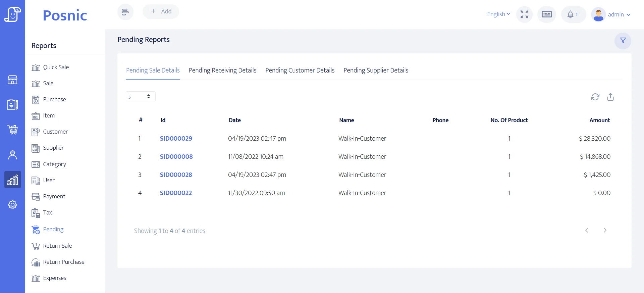Click the export upload icon

point(610,97)
